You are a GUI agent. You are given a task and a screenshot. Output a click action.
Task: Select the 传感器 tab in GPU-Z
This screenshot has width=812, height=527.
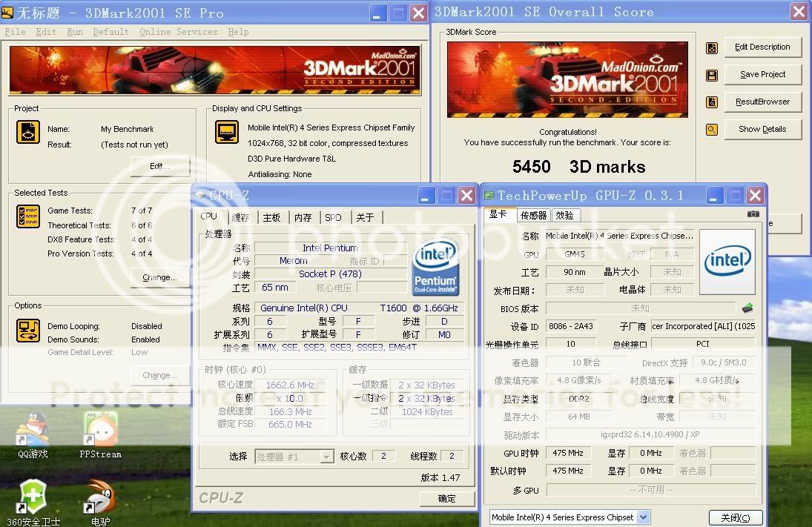pyautogui.click(x=533, y=216)
